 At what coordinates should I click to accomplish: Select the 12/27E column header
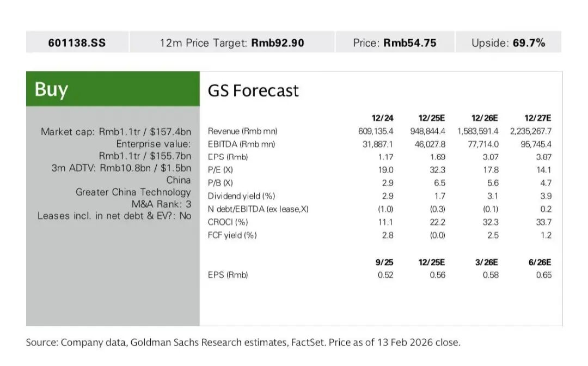point(538,118)
